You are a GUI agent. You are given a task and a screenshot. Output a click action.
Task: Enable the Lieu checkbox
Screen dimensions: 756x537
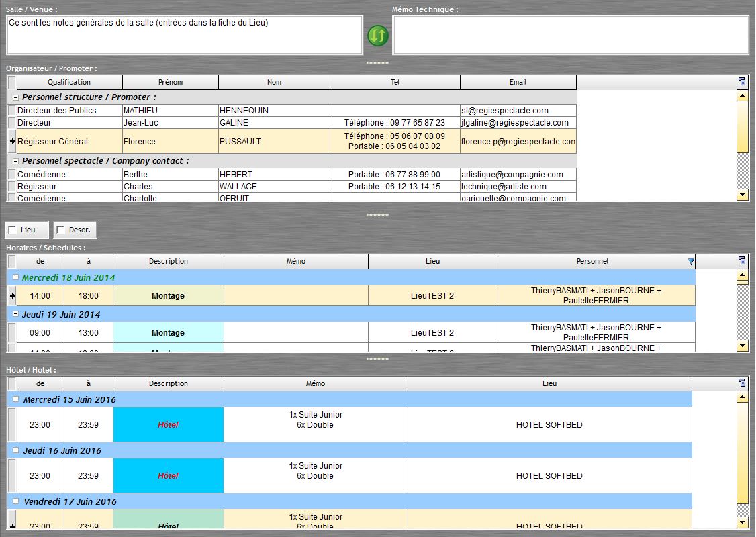(12, 230)
